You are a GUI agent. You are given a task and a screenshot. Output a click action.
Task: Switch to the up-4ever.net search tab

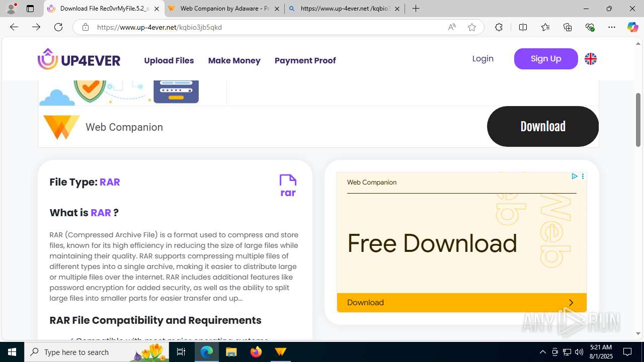click(344, 9)
